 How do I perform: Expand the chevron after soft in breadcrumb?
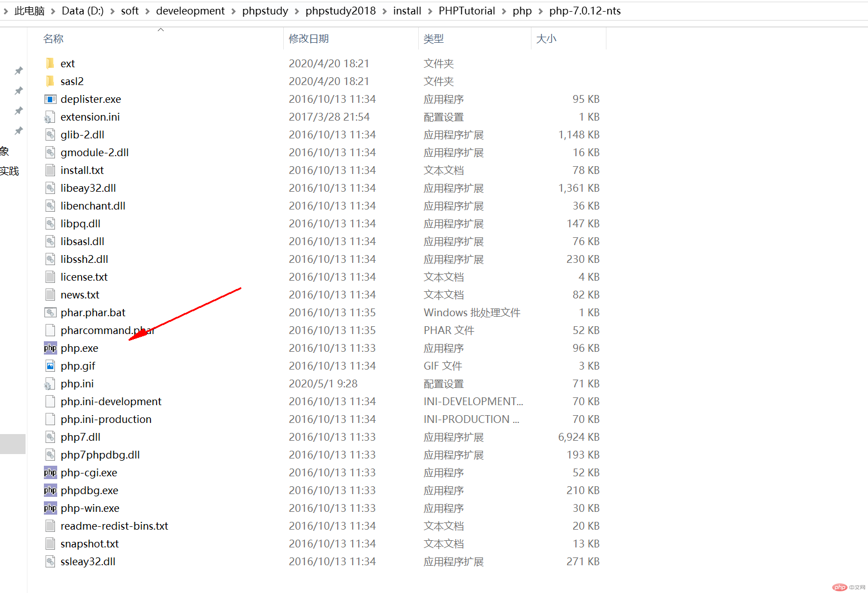[x=148, y=11]
